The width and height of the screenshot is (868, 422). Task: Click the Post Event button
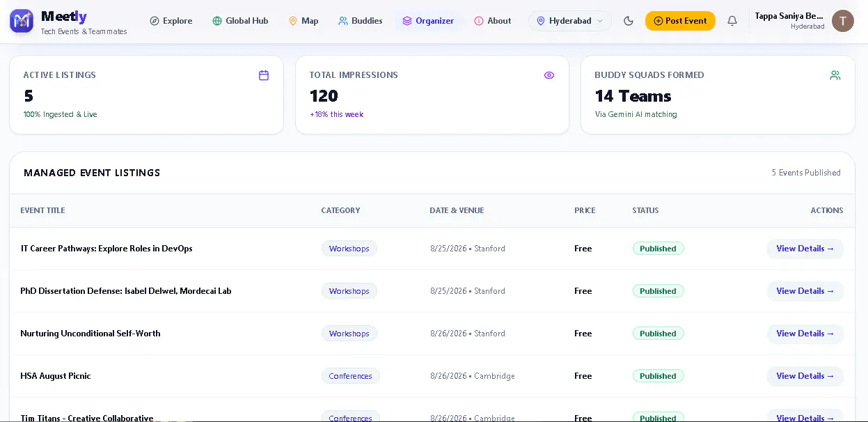pos(680,21)
